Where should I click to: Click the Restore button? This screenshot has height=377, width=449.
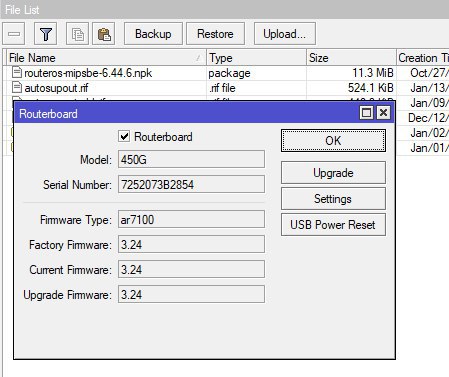click(215, 34)
